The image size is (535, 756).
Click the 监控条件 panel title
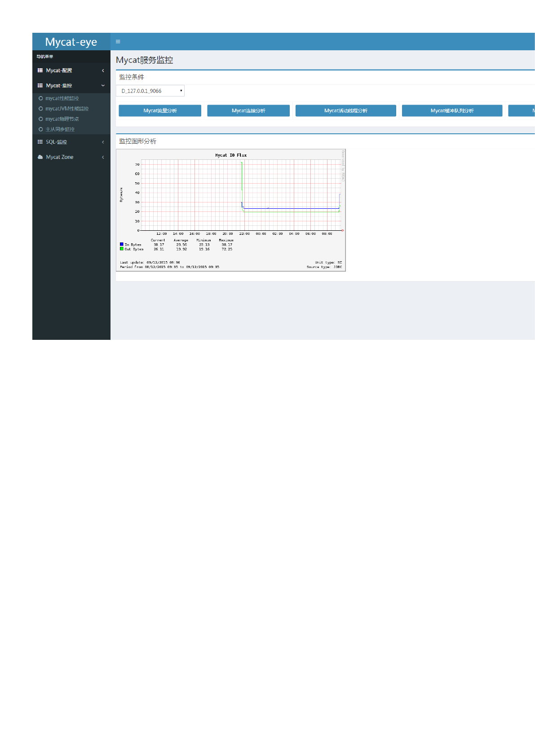(132, 77)
